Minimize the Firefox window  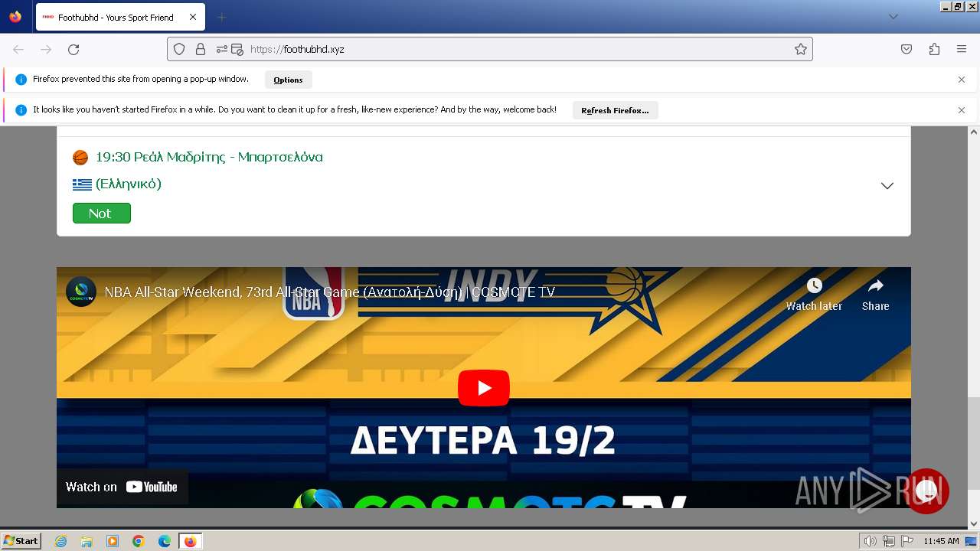point(946,6)
